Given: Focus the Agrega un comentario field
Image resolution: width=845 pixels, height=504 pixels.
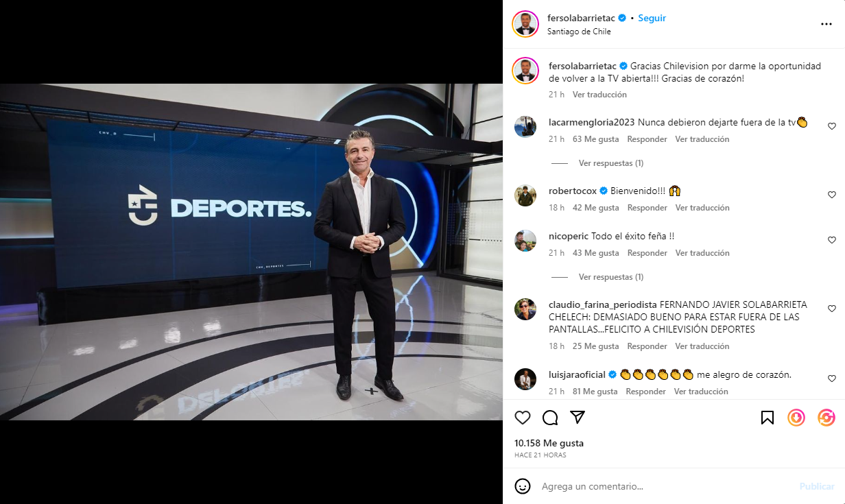Looking at the screenshot, I should tap(665, 486).
